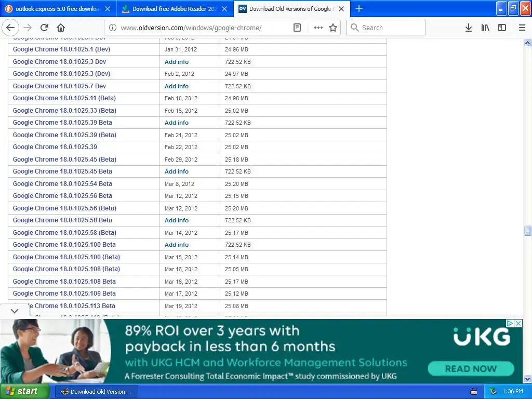Add info for Chrome 18.0.1025.3 Dev
This screenshot has height=399, width=532.
click(177, 62)
